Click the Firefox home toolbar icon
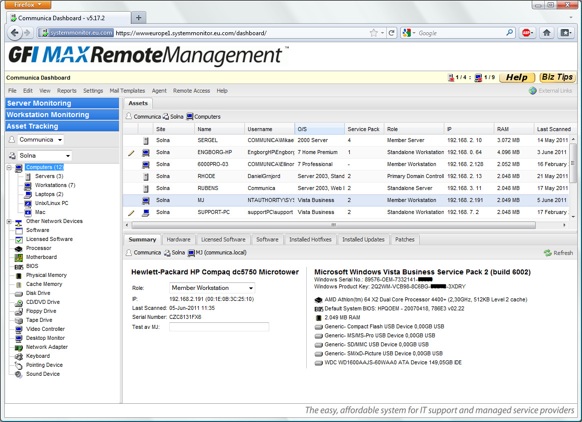 (546, 33)
